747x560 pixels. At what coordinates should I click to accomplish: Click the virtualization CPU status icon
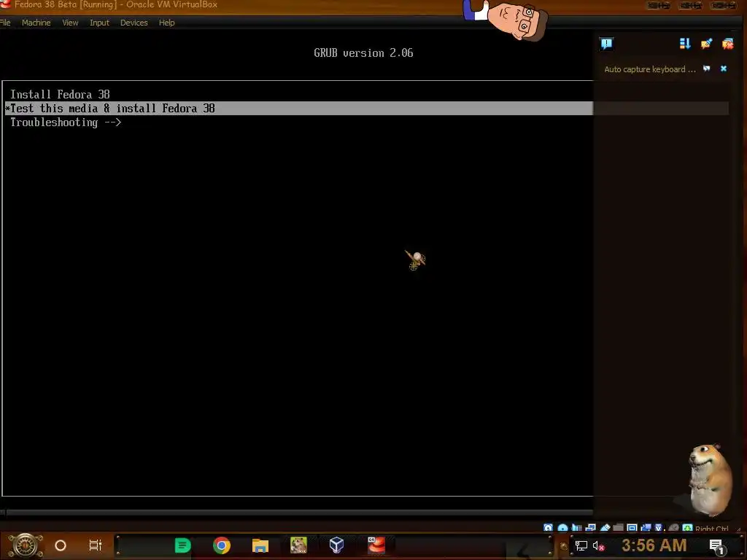[659, 528]
